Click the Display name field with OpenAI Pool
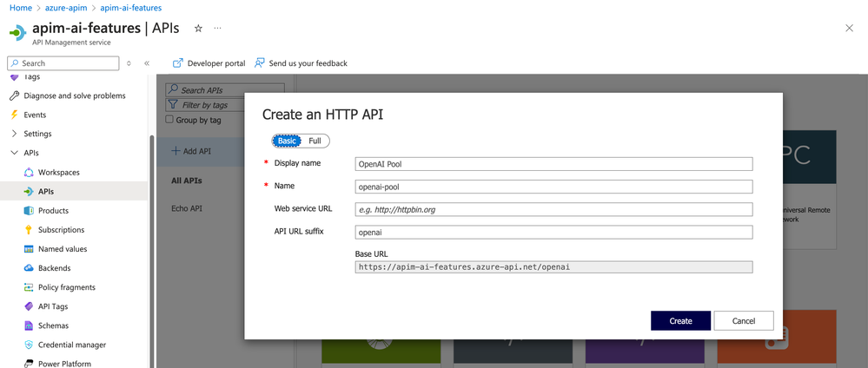868x368 pixels. 553,164
